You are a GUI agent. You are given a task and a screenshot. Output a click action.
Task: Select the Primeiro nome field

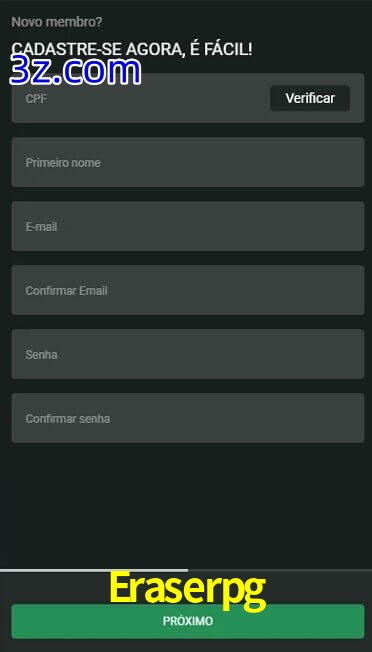(188, 162)
